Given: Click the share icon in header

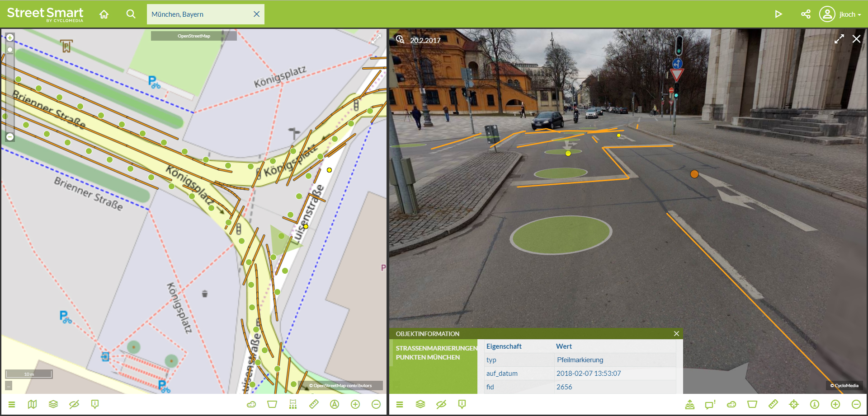Looking at the screenshot, I should point(806,14).
